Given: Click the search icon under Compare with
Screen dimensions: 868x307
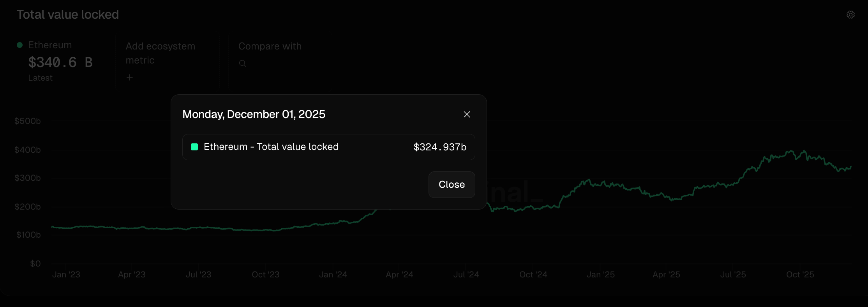Looking at the screenshot, I should pos(242,64).
